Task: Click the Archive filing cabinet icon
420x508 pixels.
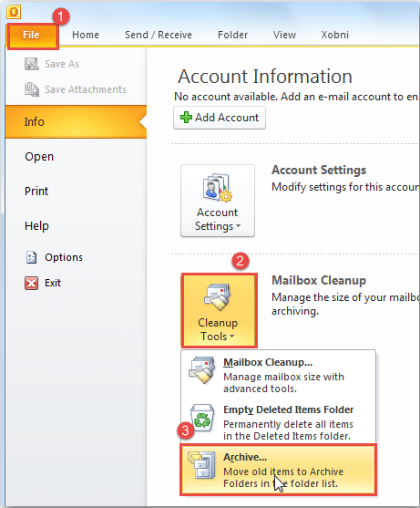Action: click(x=202, y=465)
